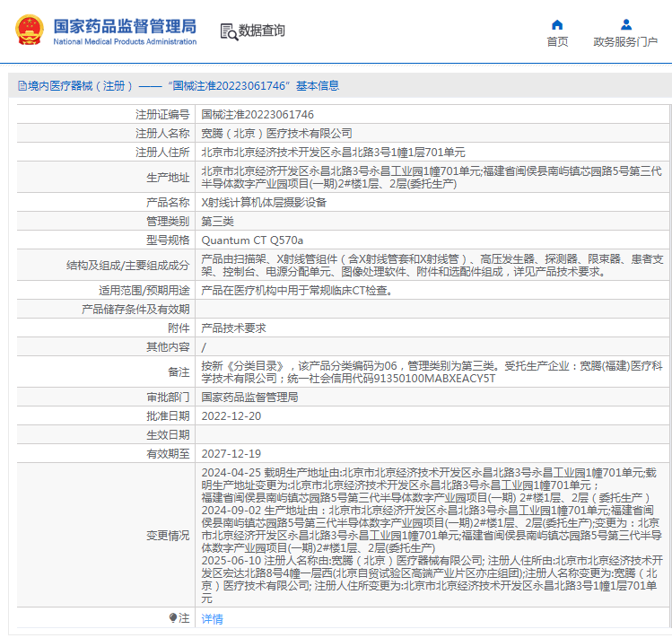Image resolution: width=672 pixels, height=638 pixels.
Task: Click the 变更情况 label
Action: (168, 535)
